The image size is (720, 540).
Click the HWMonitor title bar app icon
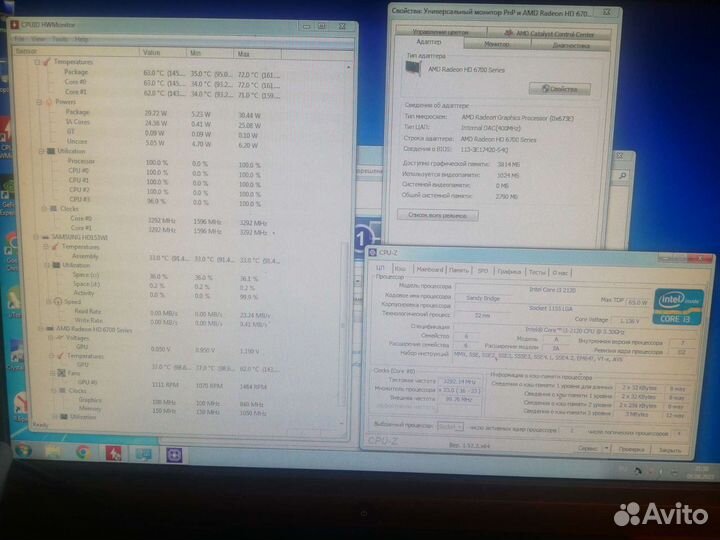pos(15,24)
